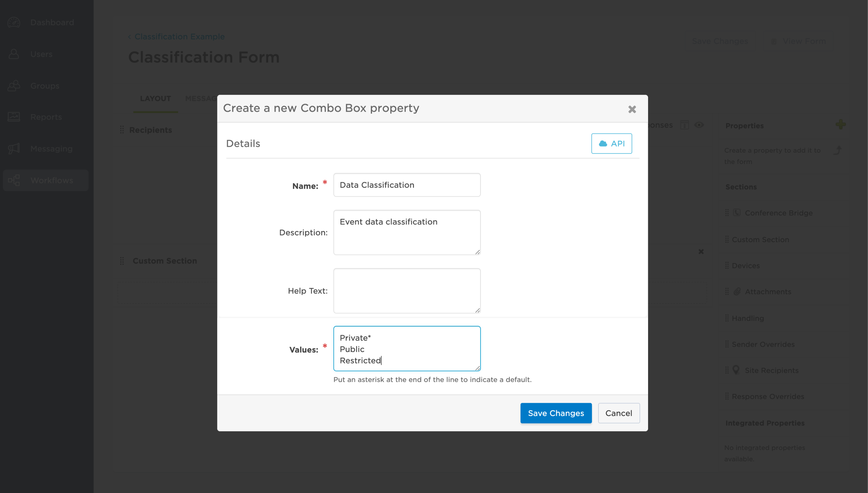868x493 pixels.
Task: Click the Messaging megaphone icon
Action: (14, 149)
